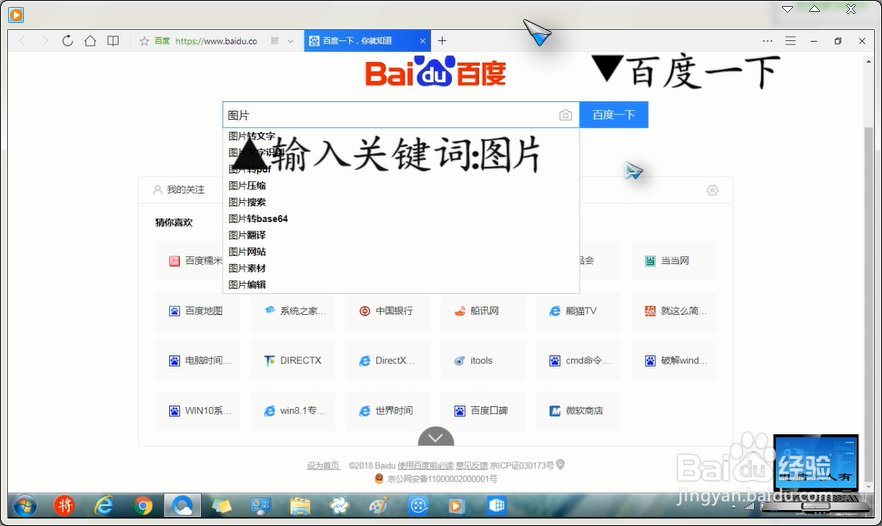Click the browser back arrow
Screen dimensions: 882x526
point(22,41)
